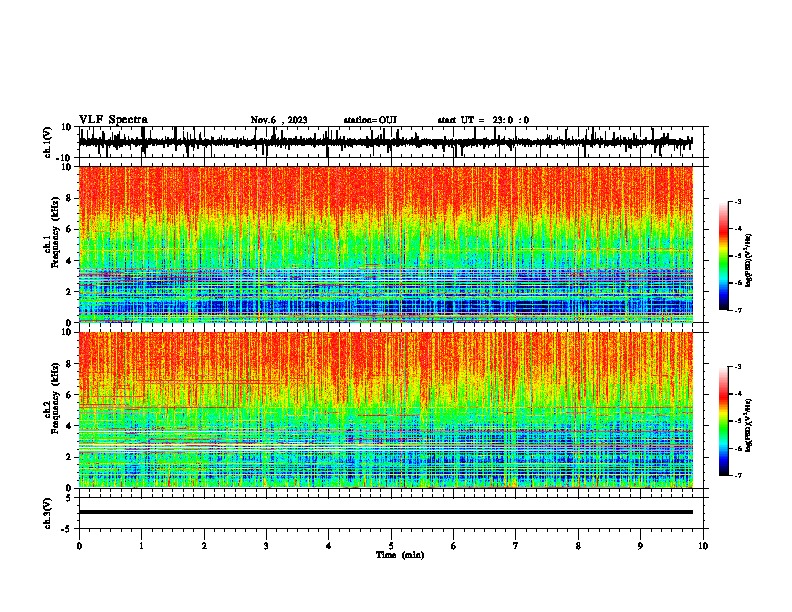This screenshot has width=792, height=612.
Task: Click time axis tick label 6
Action: 454,546
